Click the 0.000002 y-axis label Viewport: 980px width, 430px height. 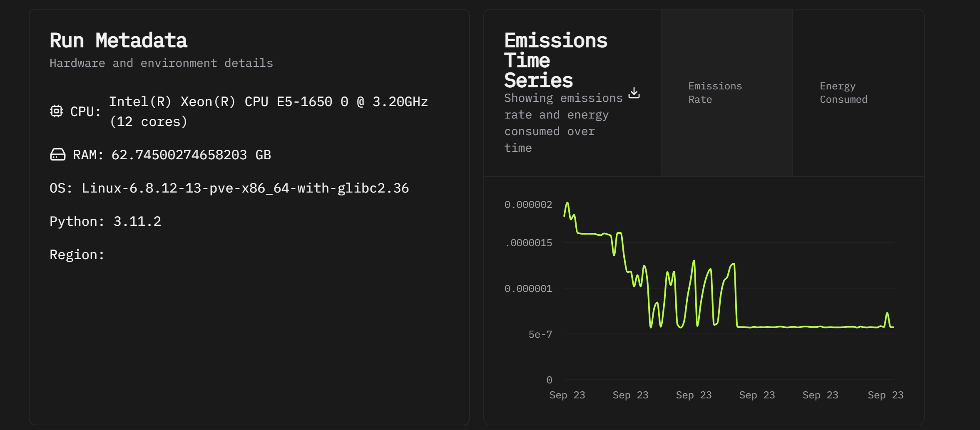pyautogui.click(x=528, y=205)
